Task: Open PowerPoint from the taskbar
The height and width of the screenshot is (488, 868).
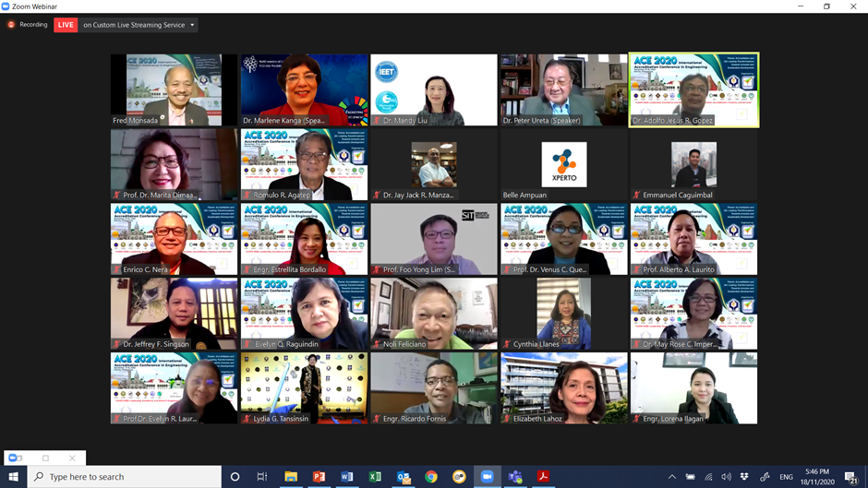Action: pos(319,477)
